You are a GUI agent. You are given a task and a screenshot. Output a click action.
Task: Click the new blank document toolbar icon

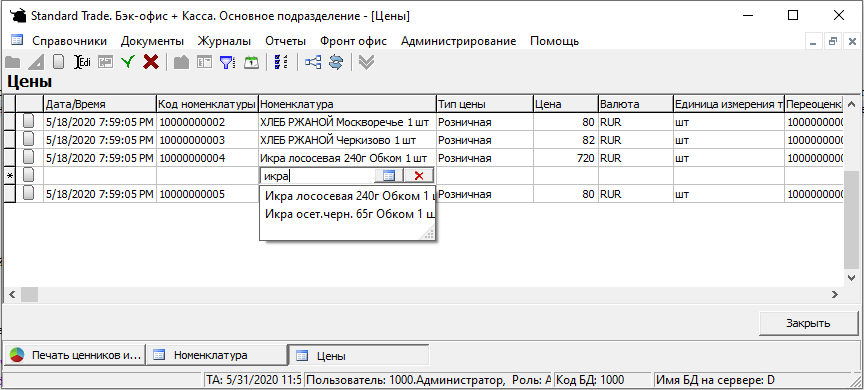point(58,62)
